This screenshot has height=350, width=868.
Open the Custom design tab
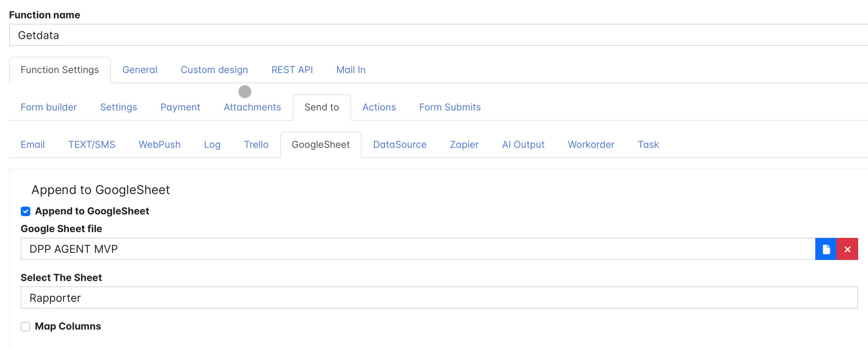214,70
